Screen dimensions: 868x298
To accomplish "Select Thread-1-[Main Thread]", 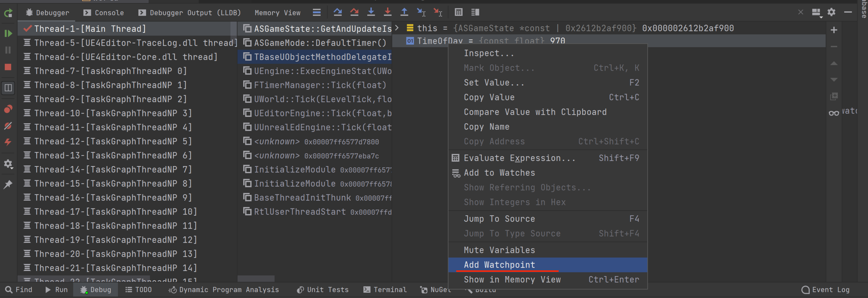I will (127, 29).
